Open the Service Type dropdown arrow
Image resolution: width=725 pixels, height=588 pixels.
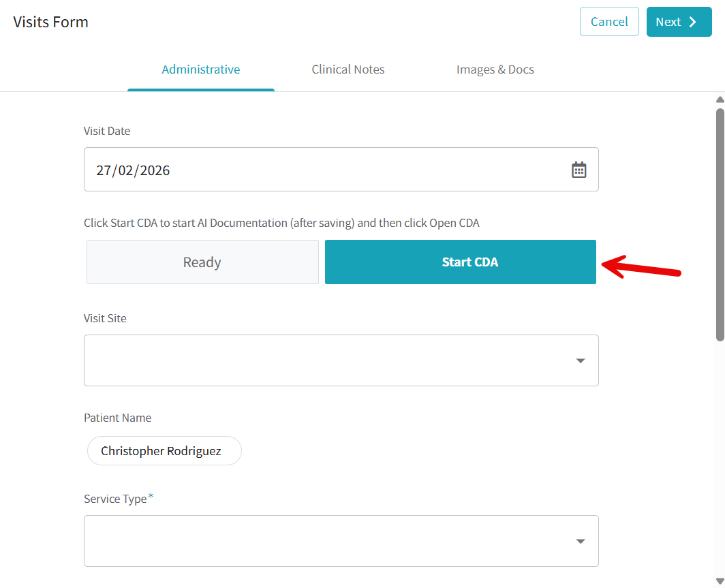click(580, 540)
